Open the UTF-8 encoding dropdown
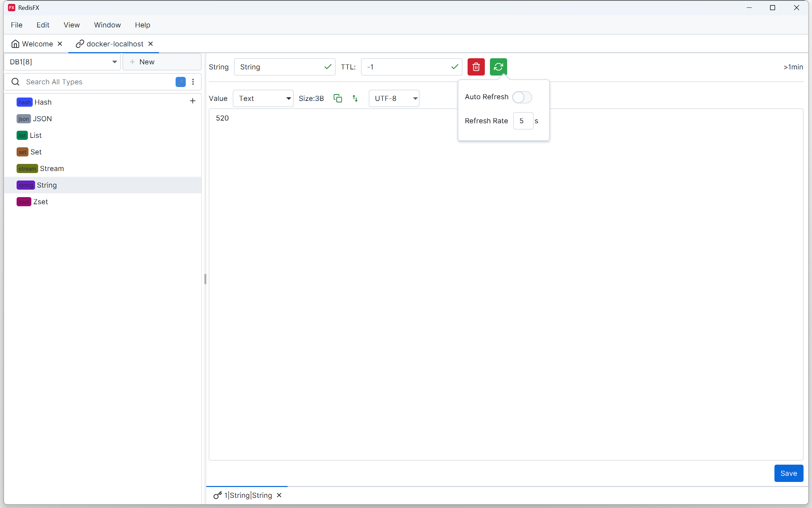Viewport: 812px width, 508px height. point(394,99)
